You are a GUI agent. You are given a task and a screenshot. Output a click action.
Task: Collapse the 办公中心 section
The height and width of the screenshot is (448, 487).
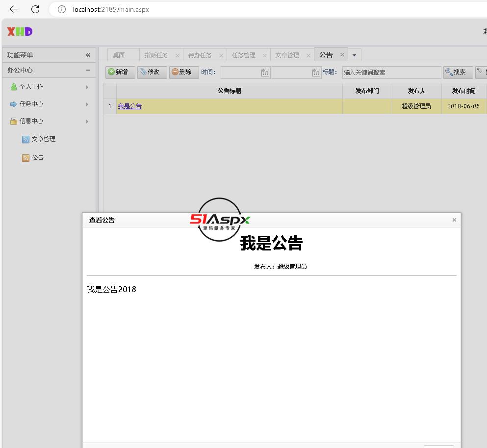[x=88, y=70]
